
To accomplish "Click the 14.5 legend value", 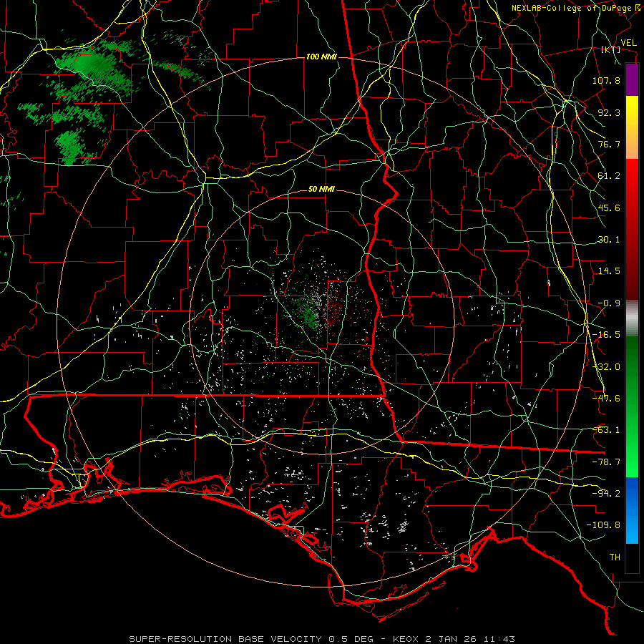I will pos(609,271).
